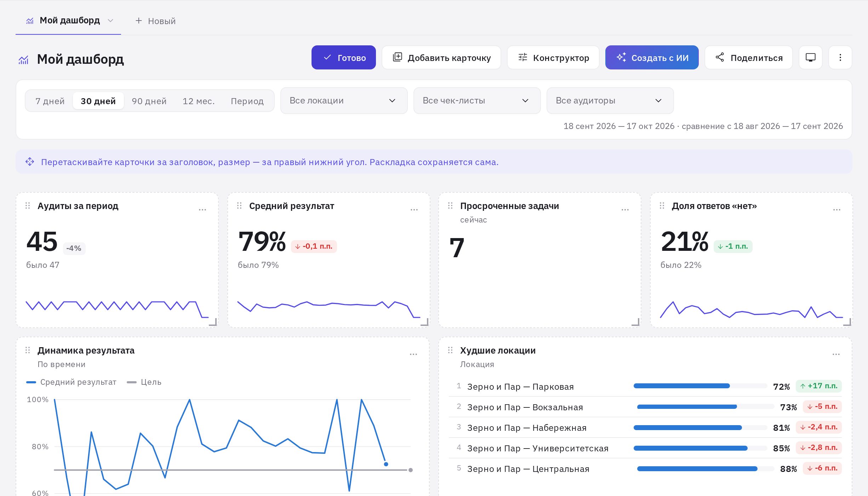
Task: Open options menu of Динамика результата card
Action: point(413,354)
